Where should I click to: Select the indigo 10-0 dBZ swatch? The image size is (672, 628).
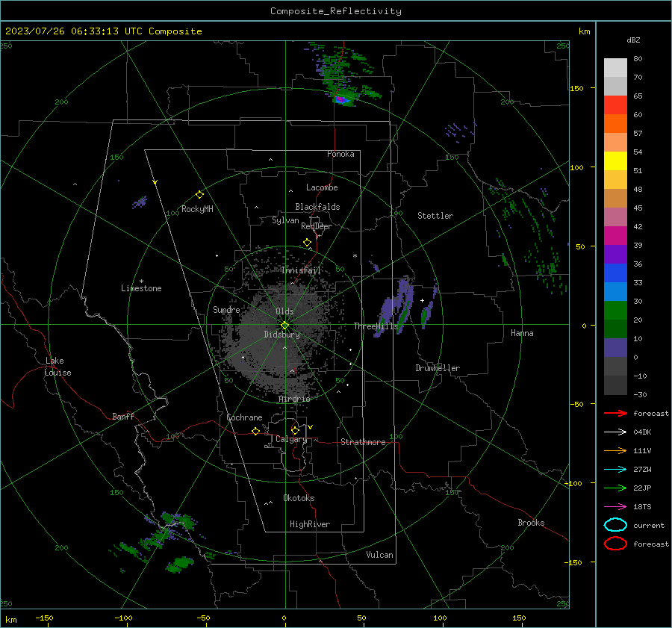(x=615, y=347)
